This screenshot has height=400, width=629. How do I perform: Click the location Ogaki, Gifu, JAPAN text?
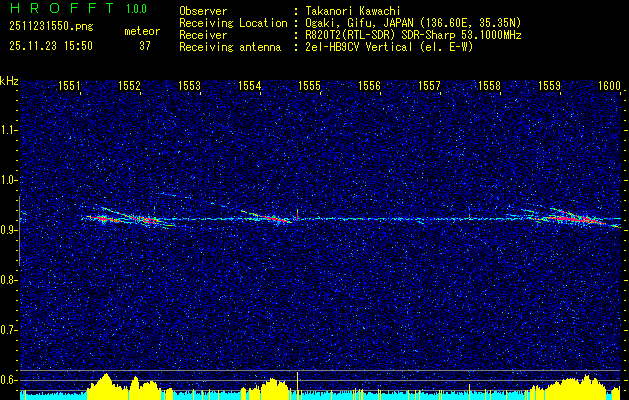pos(413,23)
